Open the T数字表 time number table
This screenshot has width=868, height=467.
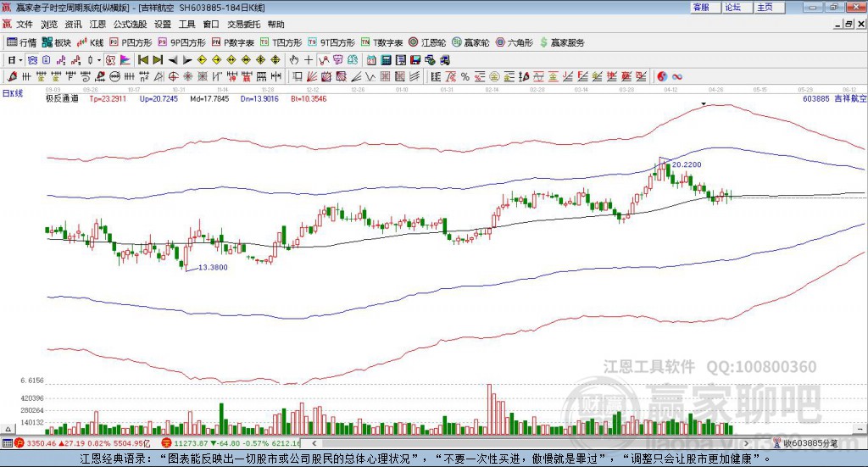[382, 42]
